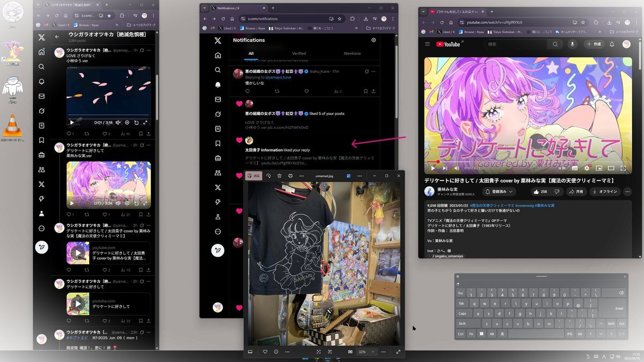
Task: Open the YouTube notifications bell
Action: point(612,44)
